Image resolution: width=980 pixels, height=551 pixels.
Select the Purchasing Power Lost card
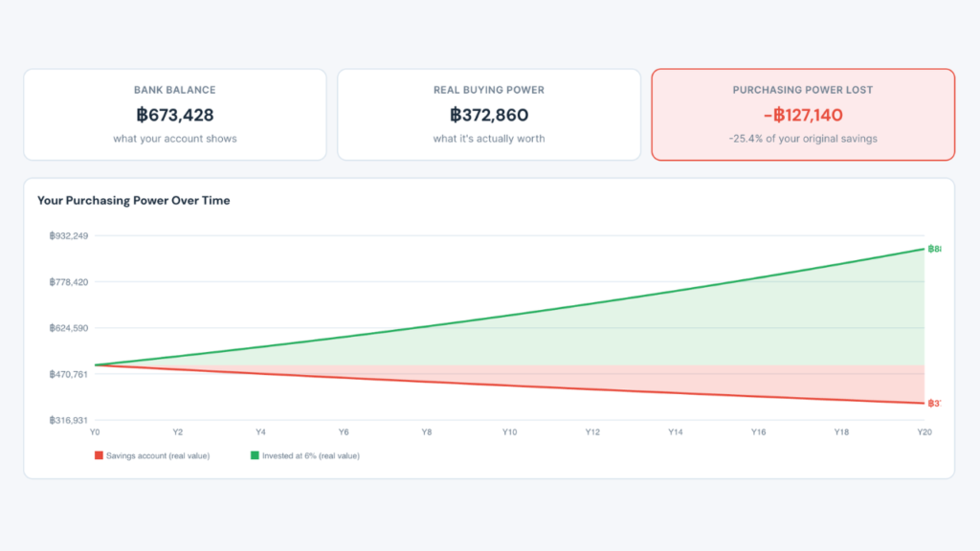(x=803, y=115)
